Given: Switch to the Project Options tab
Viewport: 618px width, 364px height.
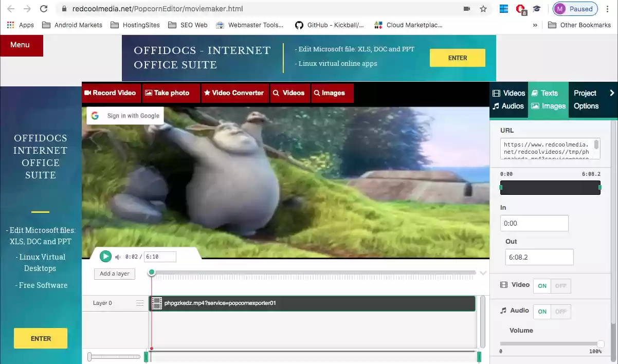Looking at the screenshot, I should click(586, 100).
